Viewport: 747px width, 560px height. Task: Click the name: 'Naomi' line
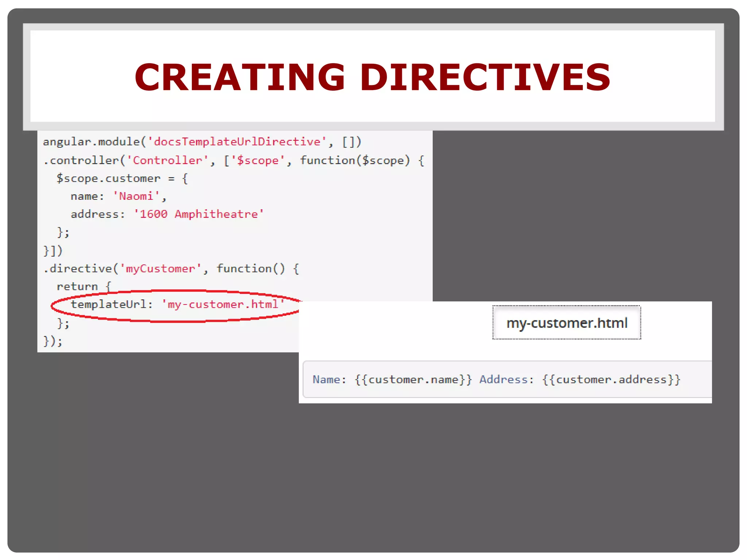pyautogui.click(x=119, y=196)
